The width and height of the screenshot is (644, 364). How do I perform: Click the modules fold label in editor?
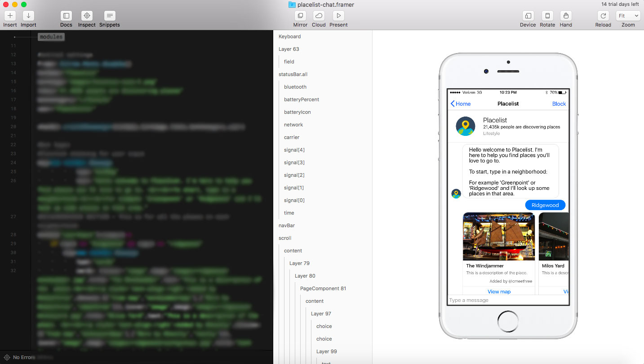[x=51, y=37]
